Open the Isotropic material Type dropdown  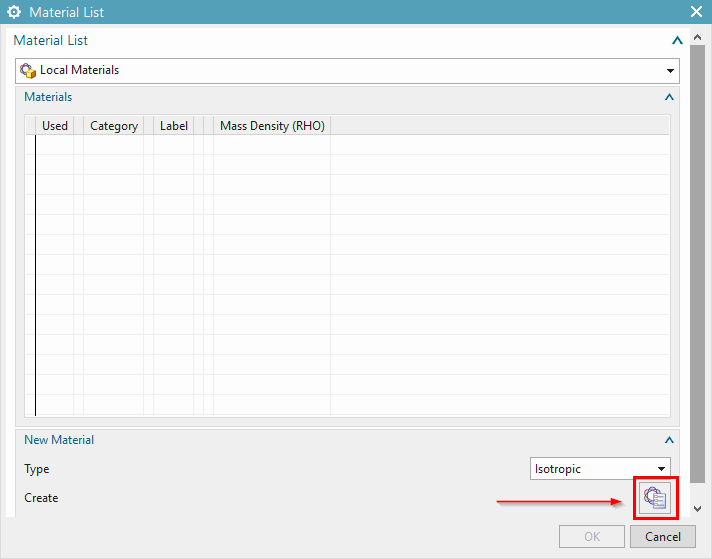(662, 469)
